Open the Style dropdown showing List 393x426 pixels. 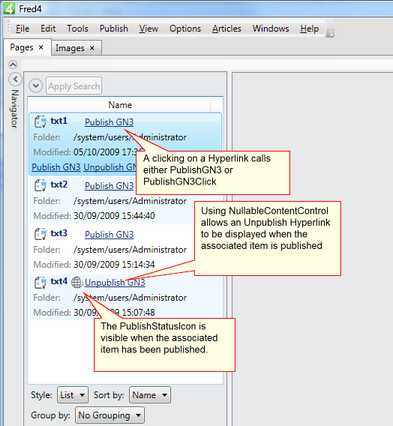[73, 395]
